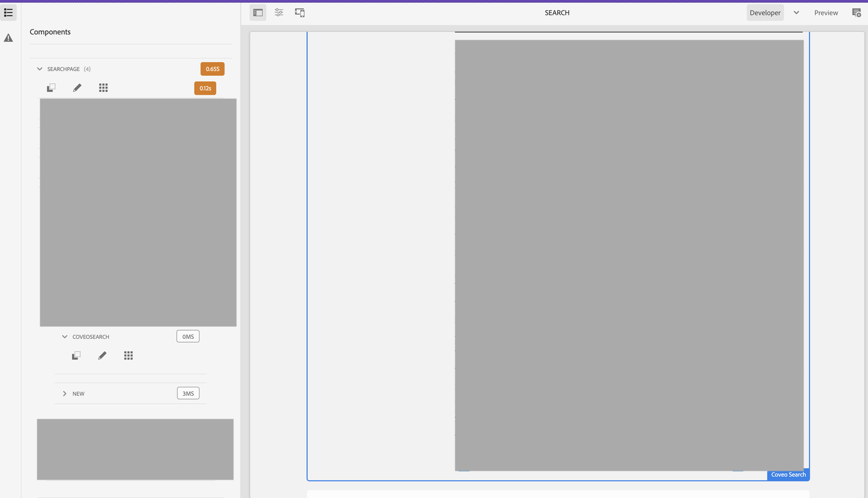Image resolution: width=868 pixels, height=498 pixels.
Task: Click the grid icon under SEARCHPAGE
Action: pyautogui.click(x=103, y=88)
